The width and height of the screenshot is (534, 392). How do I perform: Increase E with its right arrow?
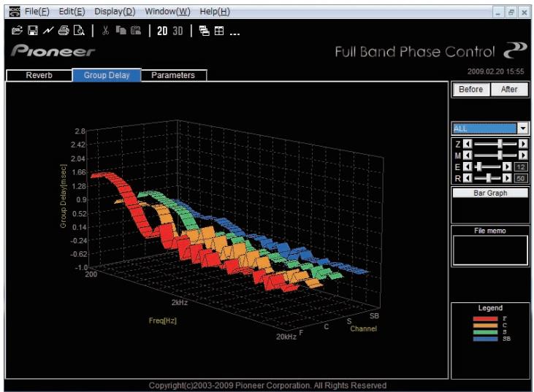tap(507, 166)
